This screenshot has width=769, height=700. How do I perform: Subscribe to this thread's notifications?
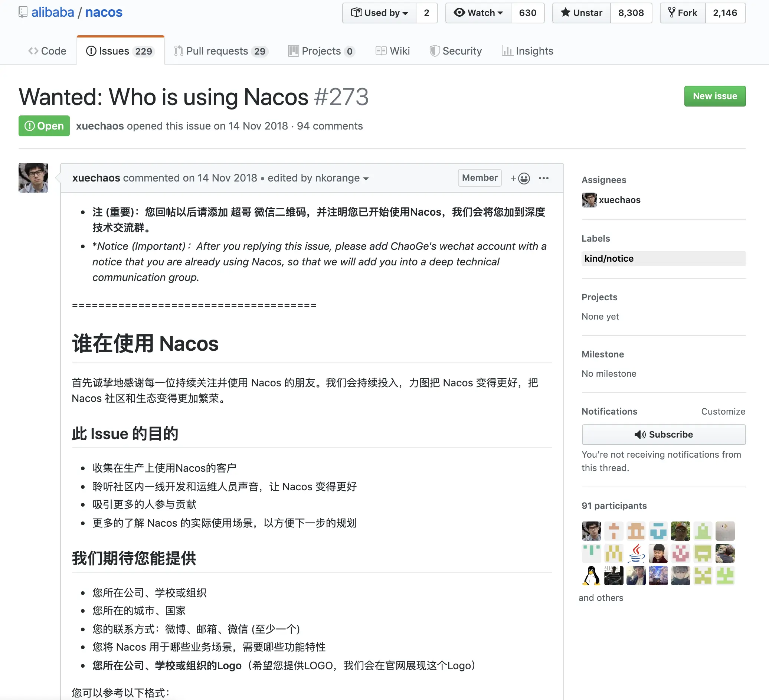click(663, 435)
